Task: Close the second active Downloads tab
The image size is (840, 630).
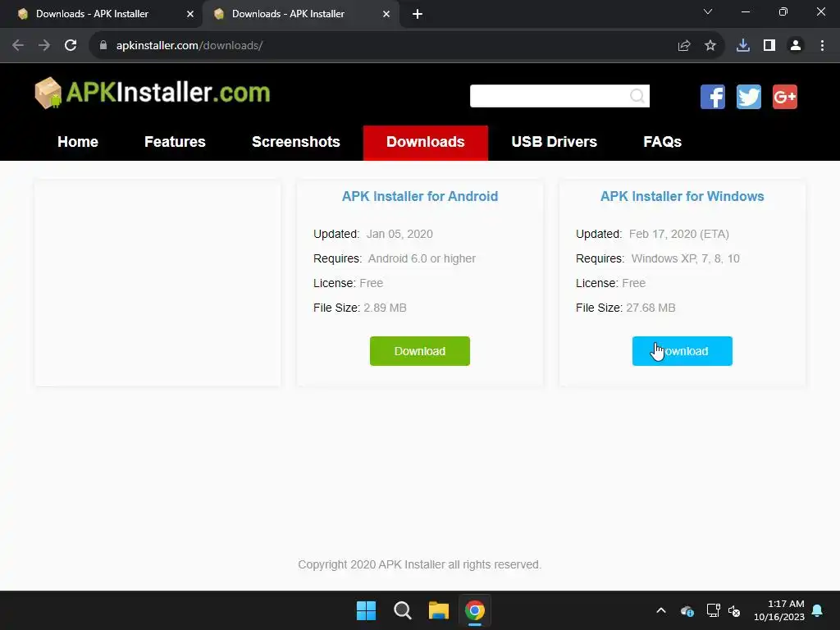Action: pos(386,14)
